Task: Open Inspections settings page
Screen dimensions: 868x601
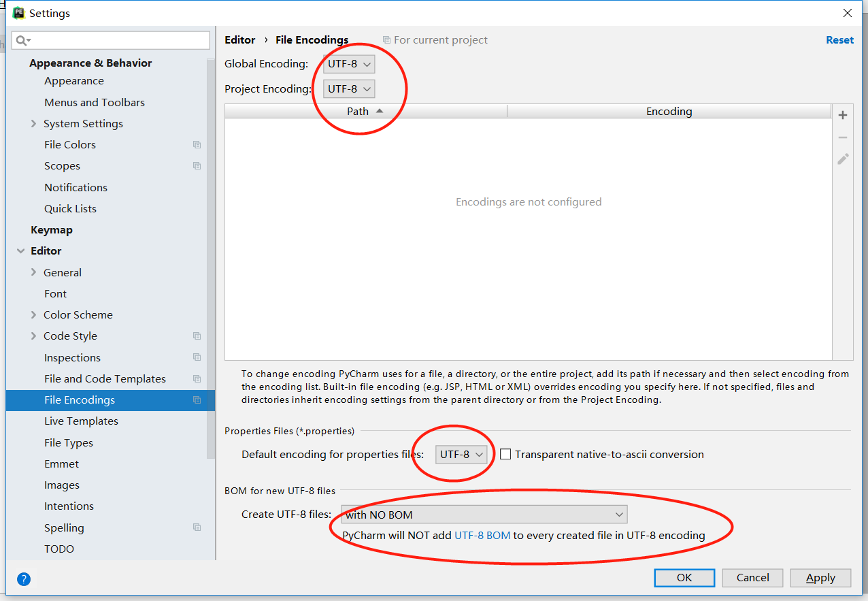Action: click(x=72, y=357)
